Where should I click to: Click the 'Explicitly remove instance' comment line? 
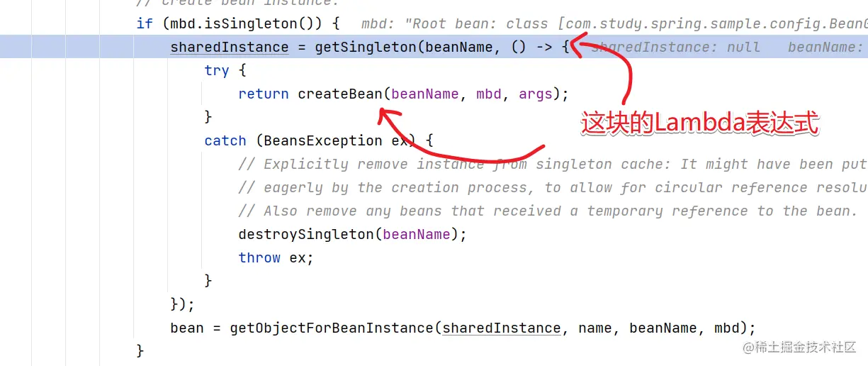[x=553, y=164]
